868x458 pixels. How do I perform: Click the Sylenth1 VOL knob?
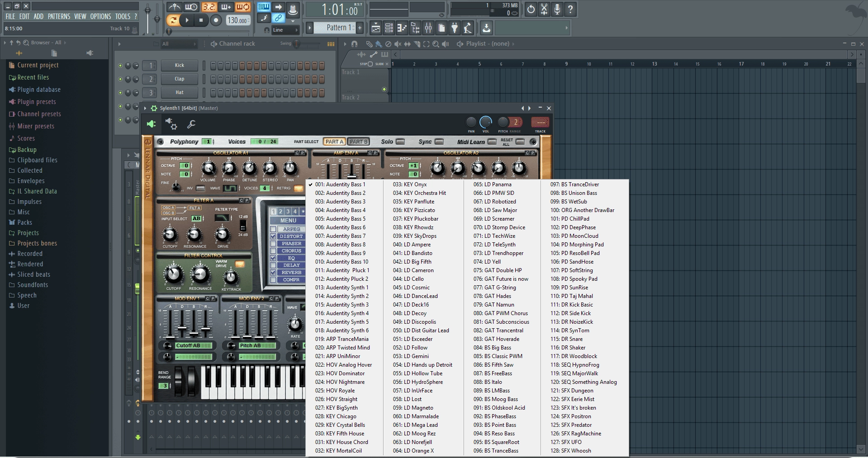coord(485,122)
